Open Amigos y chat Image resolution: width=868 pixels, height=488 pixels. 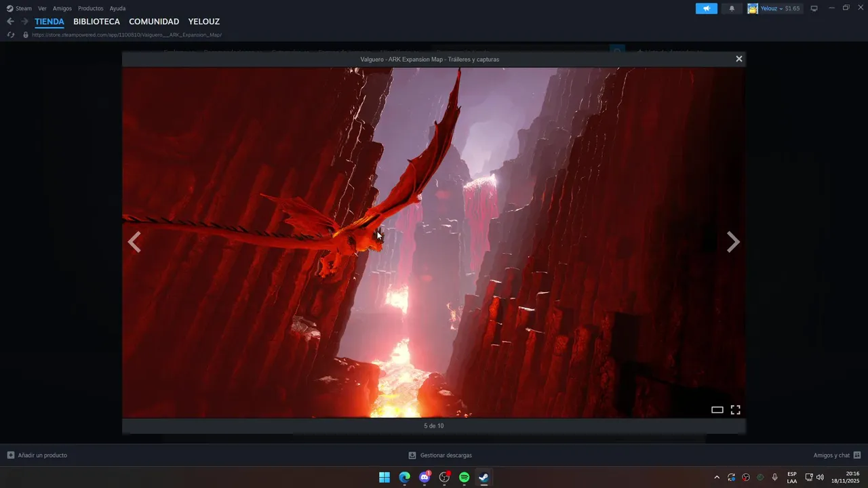837,455
